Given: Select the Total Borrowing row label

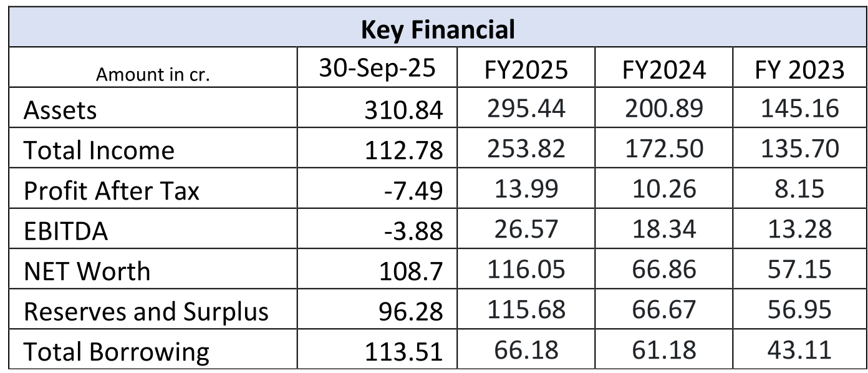Looking at the screenshot, I should 117,352.
